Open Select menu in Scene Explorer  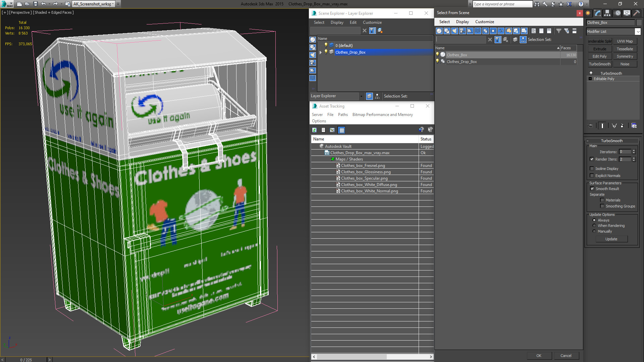point(319,22)
